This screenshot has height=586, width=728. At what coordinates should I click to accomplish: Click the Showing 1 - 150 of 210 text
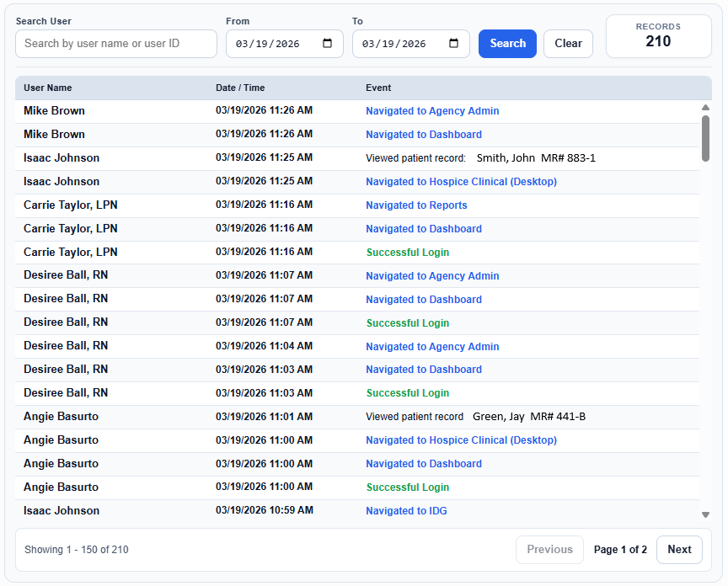click(x=76, y=550)
